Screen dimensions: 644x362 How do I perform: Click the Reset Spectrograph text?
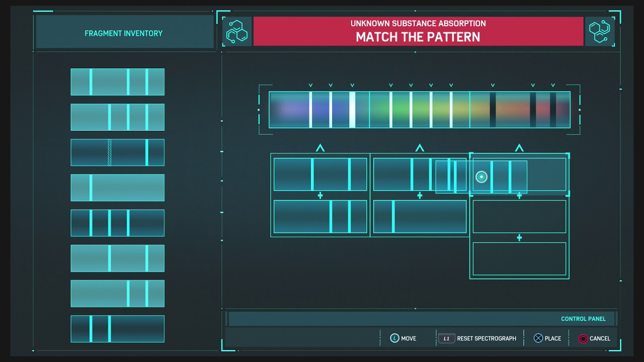[487, 338]
